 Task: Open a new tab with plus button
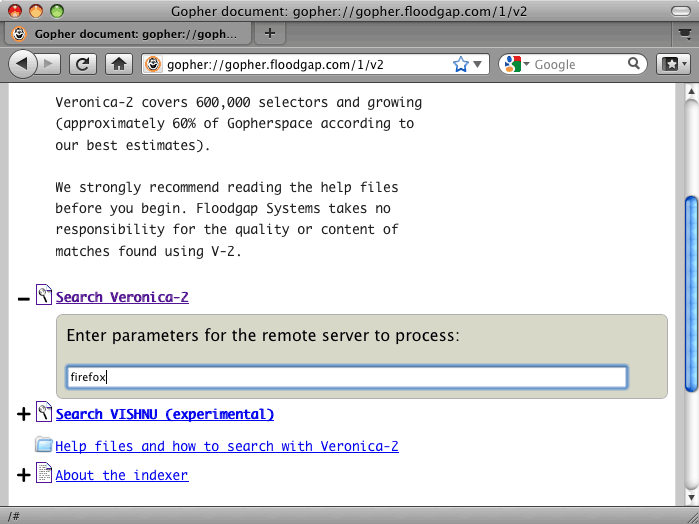click(269, 33)
